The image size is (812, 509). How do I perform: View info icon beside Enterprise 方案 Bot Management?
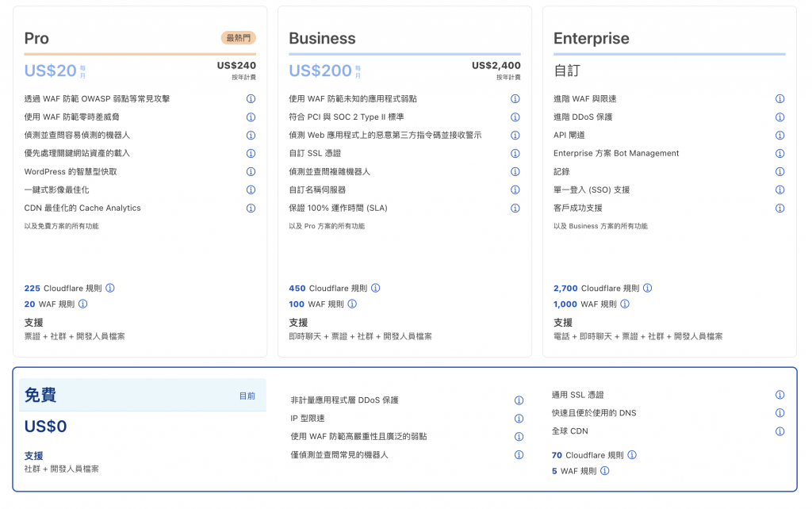tap(780, 153)
